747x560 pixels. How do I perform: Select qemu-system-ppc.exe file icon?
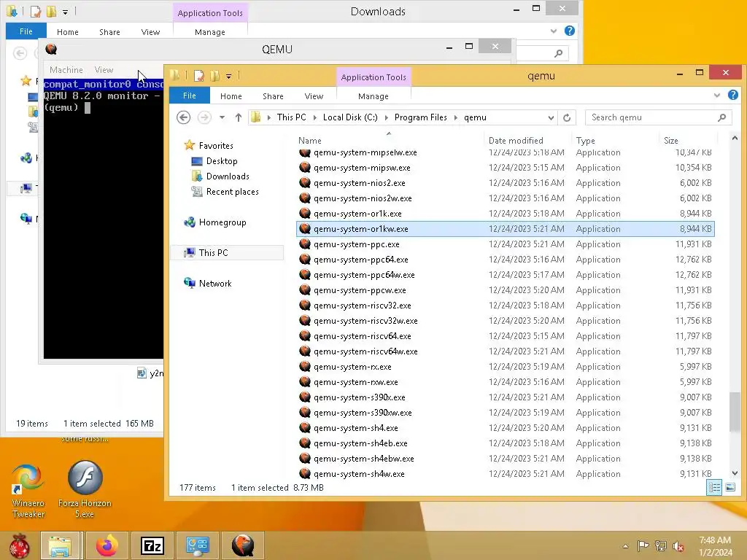pyautogui.click(x=305, y=244)
